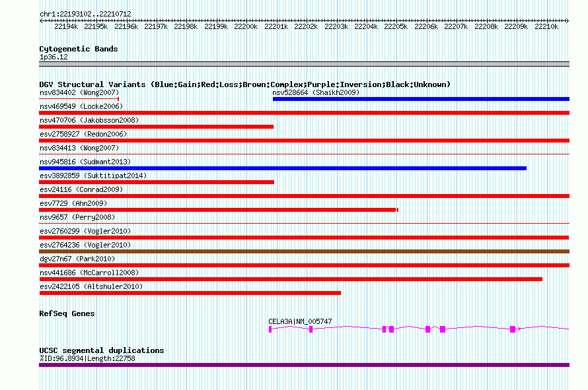
Task: Open the esv2764236 (Vogler2010) label
Action: (x=85, y=245)
